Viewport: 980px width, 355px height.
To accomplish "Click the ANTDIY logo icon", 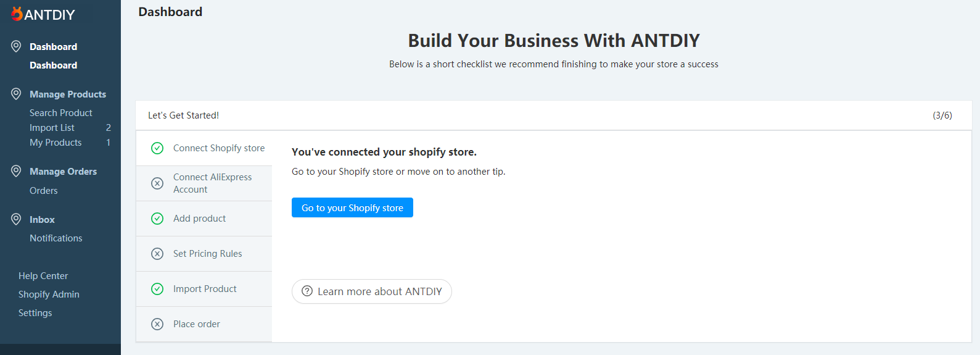I will pyautogui.click(x=17, y=14).
